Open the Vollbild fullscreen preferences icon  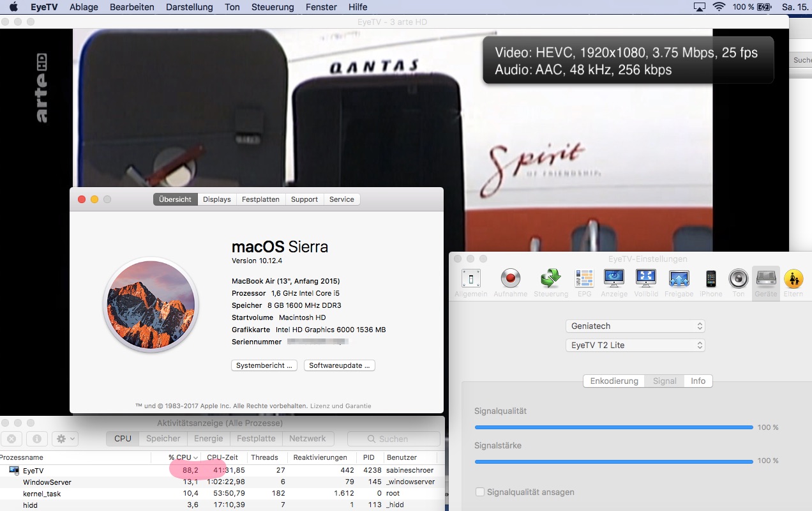pyautogui.click(x=646, y=283)
